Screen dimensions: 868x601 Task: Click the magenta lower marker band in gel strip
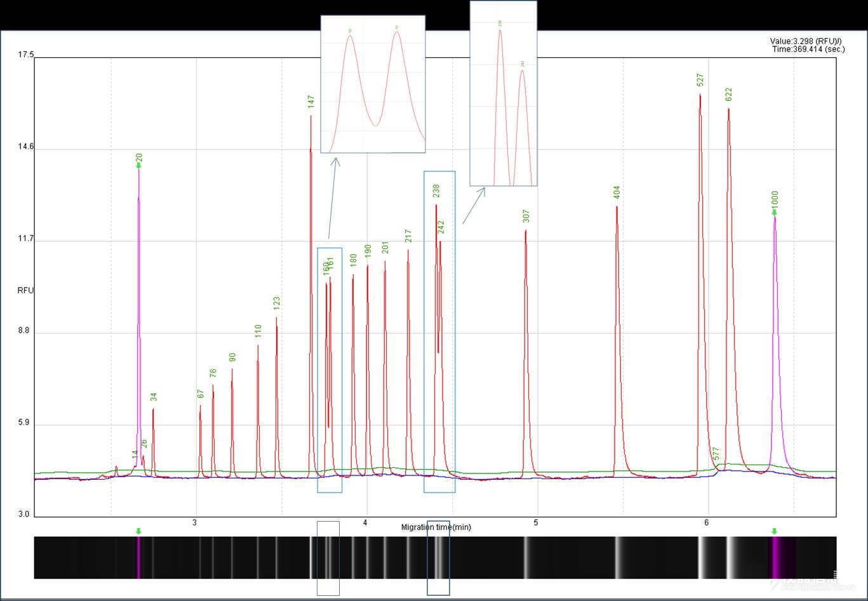point(138,558)
